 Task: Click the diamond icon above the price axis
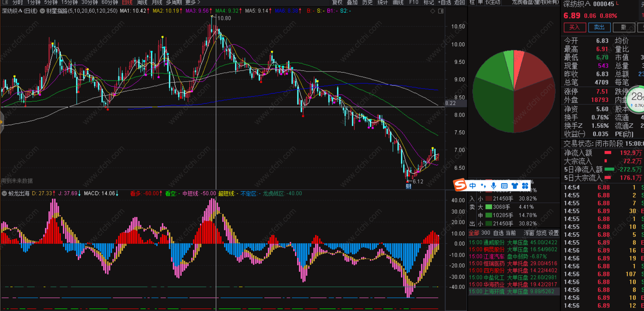click(x=433, y=11)
